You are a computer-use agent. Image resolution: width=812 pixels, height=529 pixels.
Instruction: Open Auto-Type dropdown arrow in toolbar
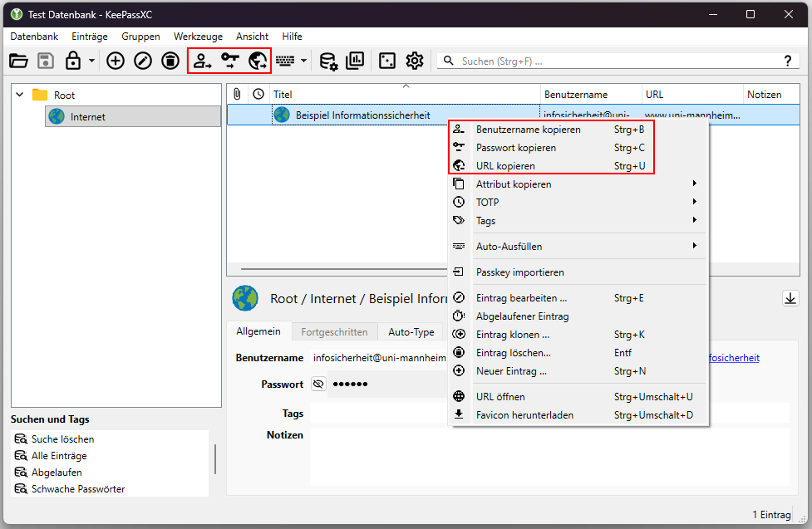tap(304, 61)
